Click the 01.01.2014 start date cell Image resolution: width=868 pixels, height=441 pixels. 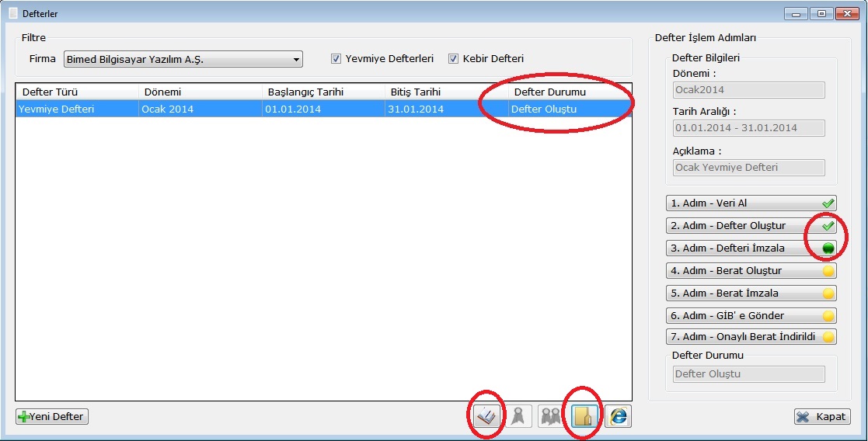click(323, 109)
